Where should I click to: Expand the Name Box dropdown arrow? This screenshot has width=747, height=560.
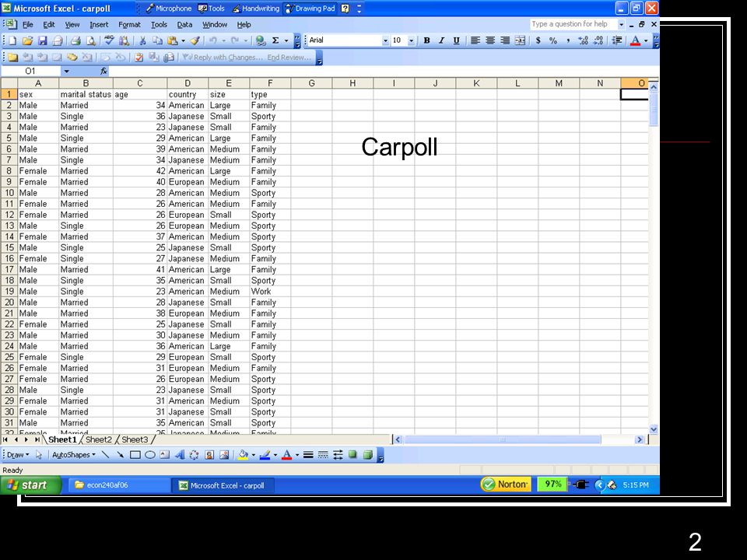pyautogui.click(x=67, y=72)
